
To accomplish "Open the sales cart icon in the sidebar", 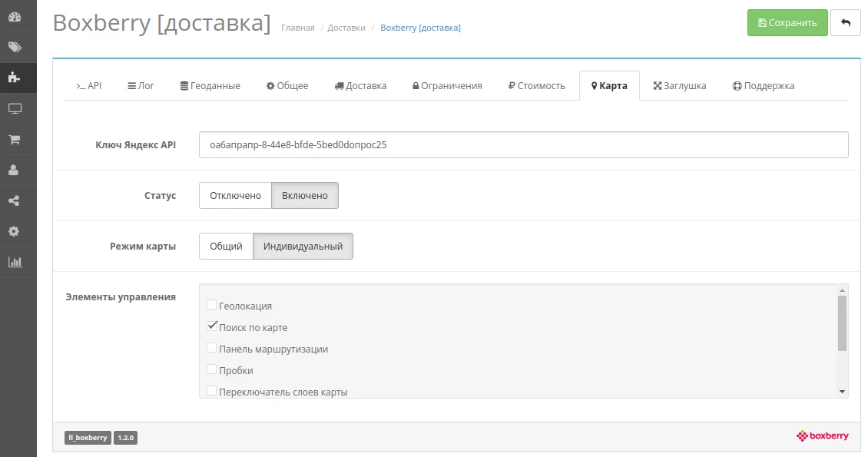I will (x=15, y=140).
